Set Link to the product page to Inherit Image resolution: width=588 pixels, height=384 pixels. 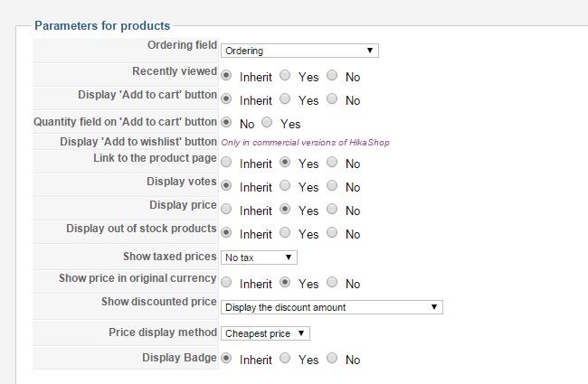point(226,164)
